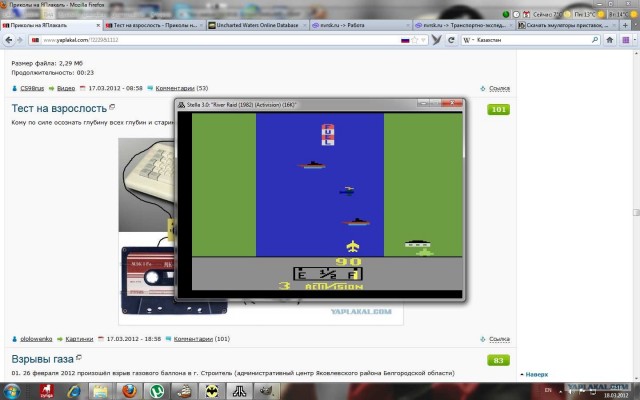The width and height of the screenshot is (640, 400).
Task: Click the page vertical scrollbar thumb
Action: (x=636, y=212)
